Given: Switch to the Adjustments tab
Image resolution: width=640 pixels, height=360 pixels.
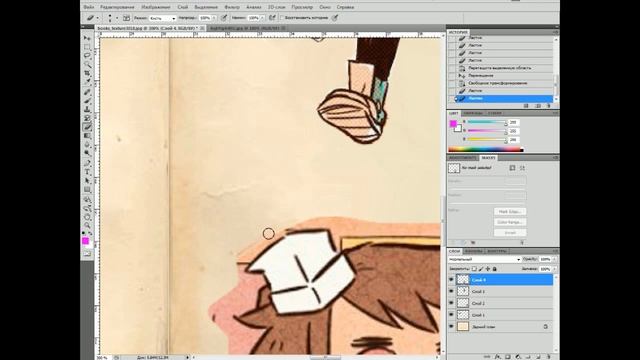Looking at the screenshot, I should tap(462, 158).
